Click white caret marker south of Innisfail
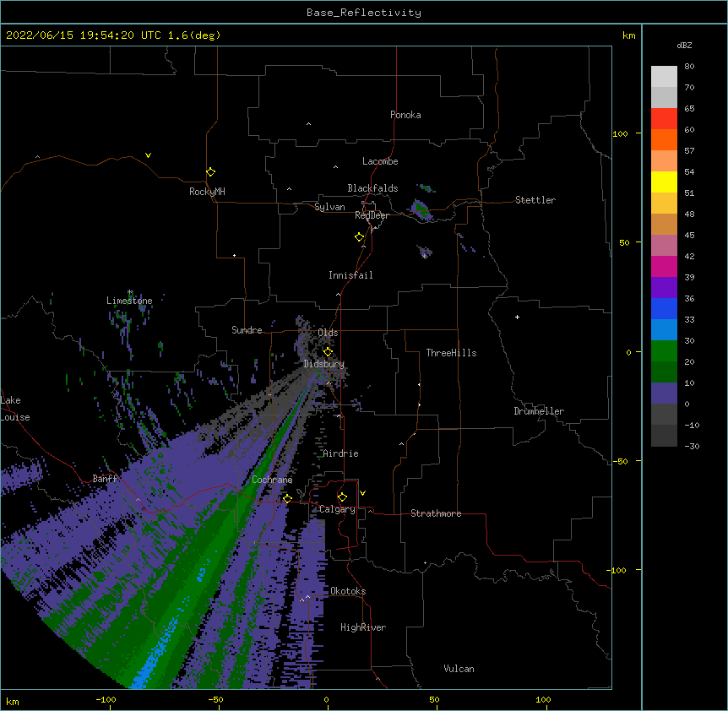Viewport: 728px width, 711px height. (x=338, y=294)
